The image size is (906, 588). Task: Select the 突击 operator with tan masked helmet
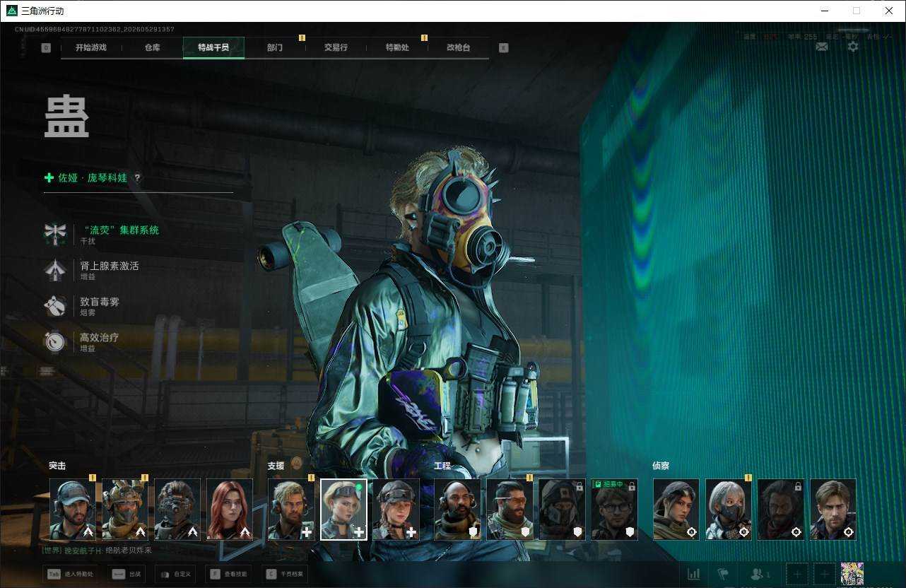[x=125, y=510]
